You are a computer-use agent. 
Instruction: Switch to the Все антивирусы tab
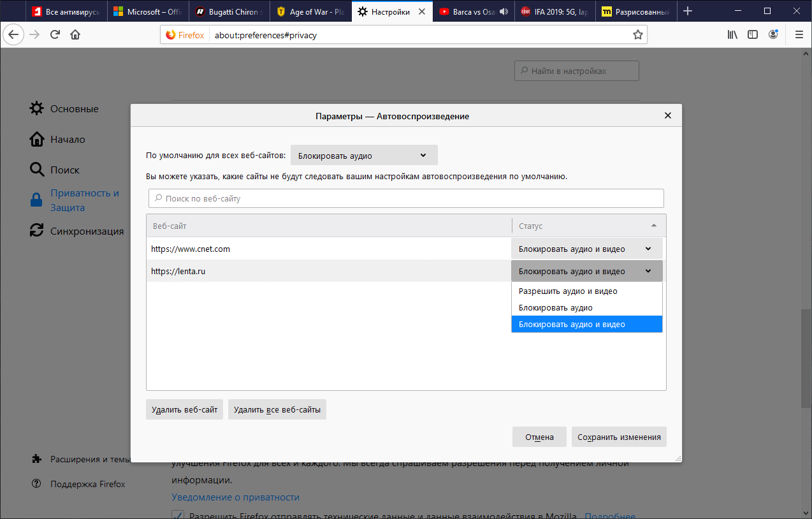tap(67, 11)
